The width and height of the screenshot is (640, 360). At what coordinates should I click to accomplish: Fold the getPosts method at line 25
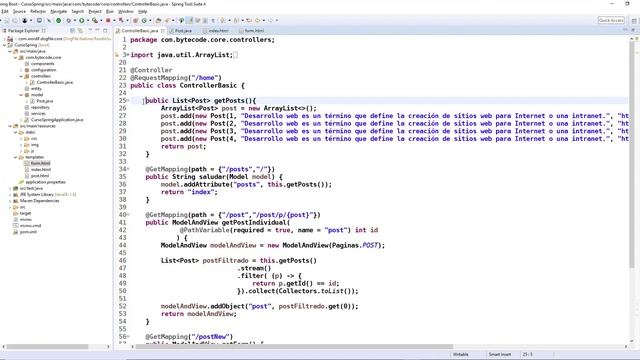point(128,100)
